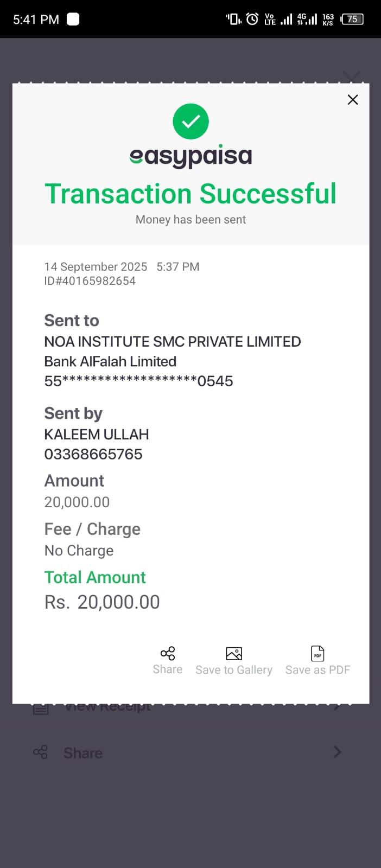This screenshot has height=868, width=381.
Task: Tap the 5:41 PM clock in status bar
Action: pos(36,20)
